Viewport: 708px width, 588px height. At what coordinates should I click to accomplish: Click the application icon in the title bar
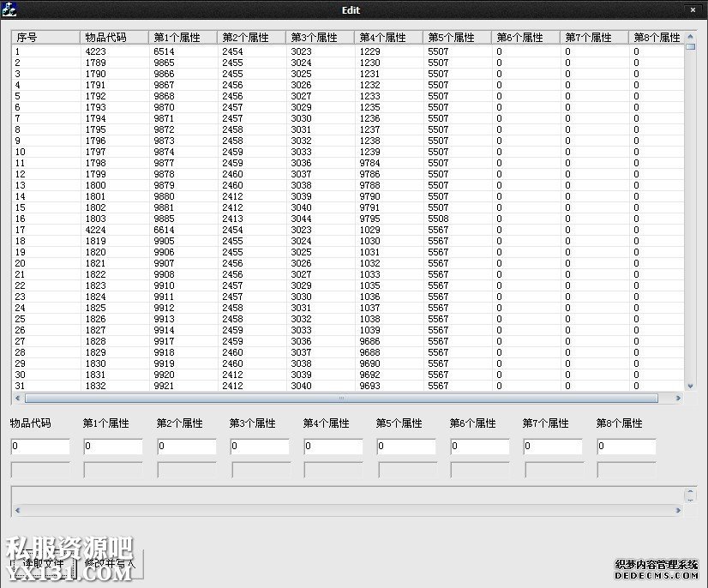coord(9,9)
